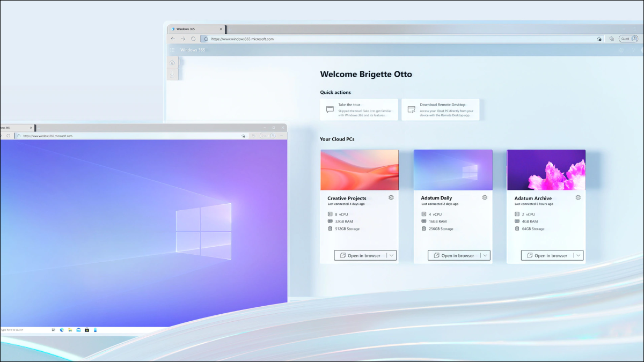644x362 pixels.
Task: Select the Windows 365 browser tab
Action: pos(196,29)
